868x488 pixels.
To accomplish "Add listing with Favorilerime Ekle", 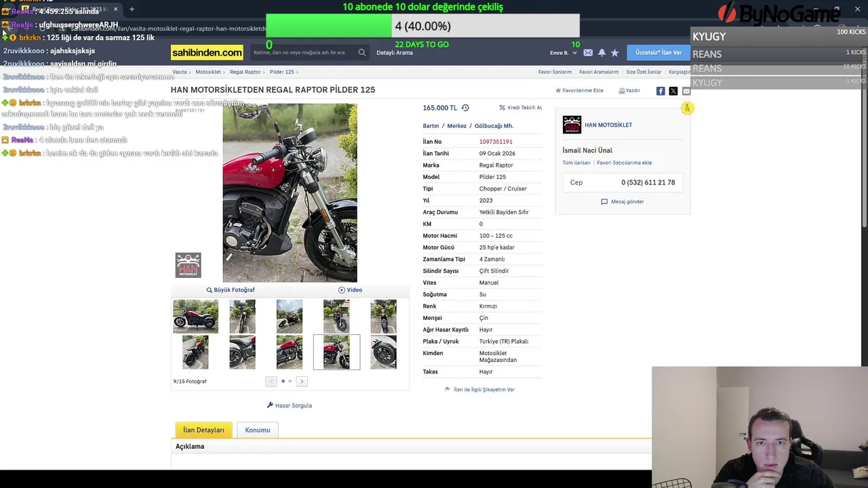I will [x=579, y=90].
